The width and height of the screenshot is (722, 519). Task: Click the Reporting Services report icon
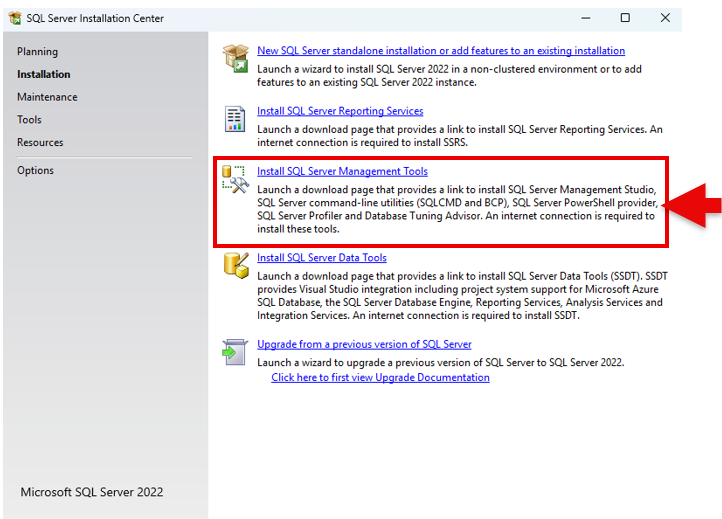(x=235, y=119)
